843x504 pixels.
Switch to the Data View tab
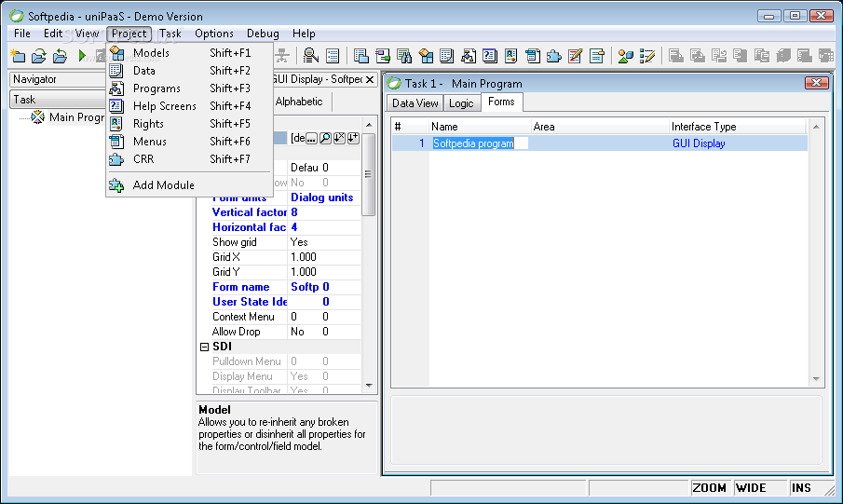[x=415, y=102]
